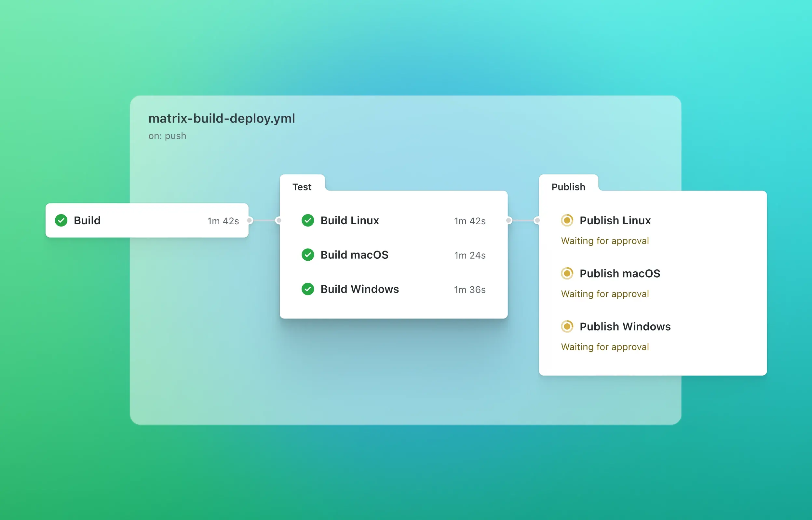The width and height of the screenshot is (812, 520).
Task: Click the pending status icon for Publish Windows
Action: pos(567,327)
